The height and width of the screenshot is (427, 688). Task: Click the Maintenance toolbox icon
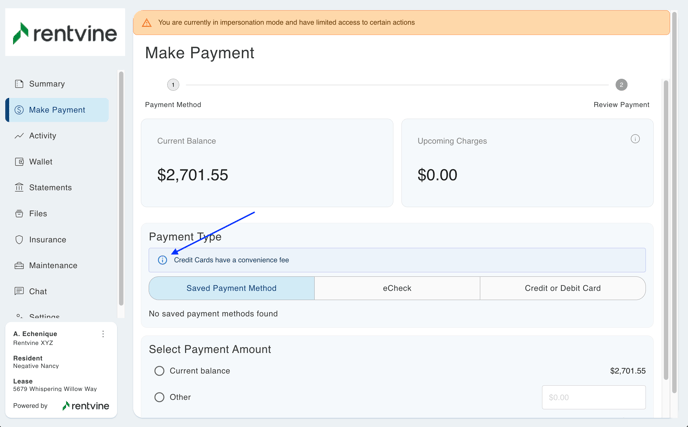click(x=19, y=266)
